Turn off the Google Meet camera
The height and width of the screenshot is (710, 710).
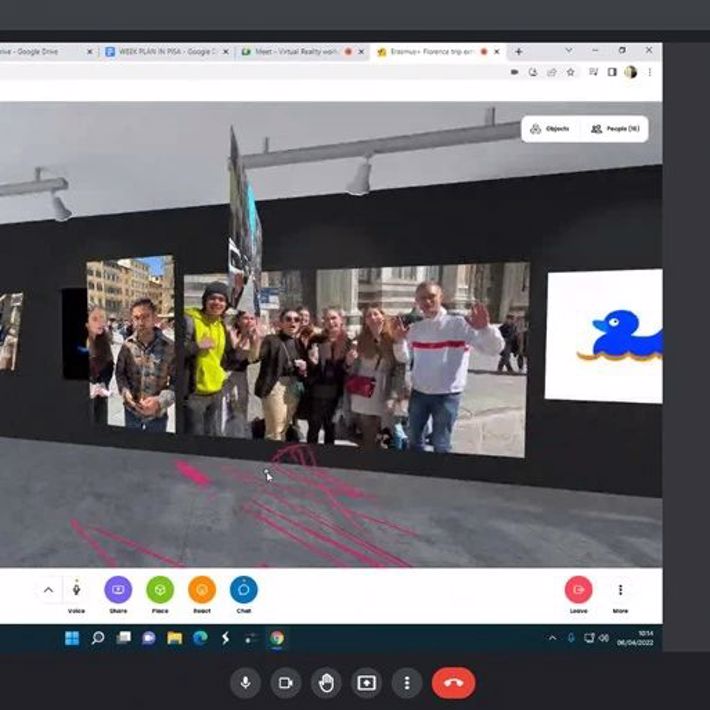tap(285, 683)
